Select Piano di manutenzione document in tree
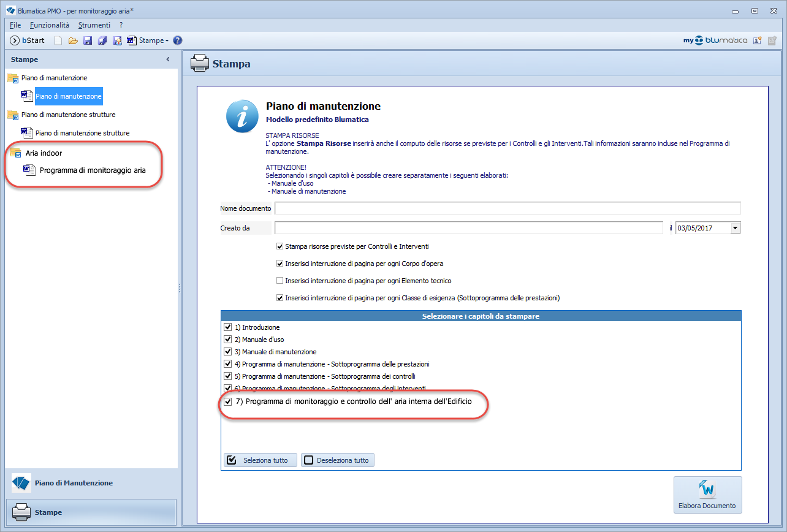The width and height of the screenshot is (787, 532). coord(69,96)
